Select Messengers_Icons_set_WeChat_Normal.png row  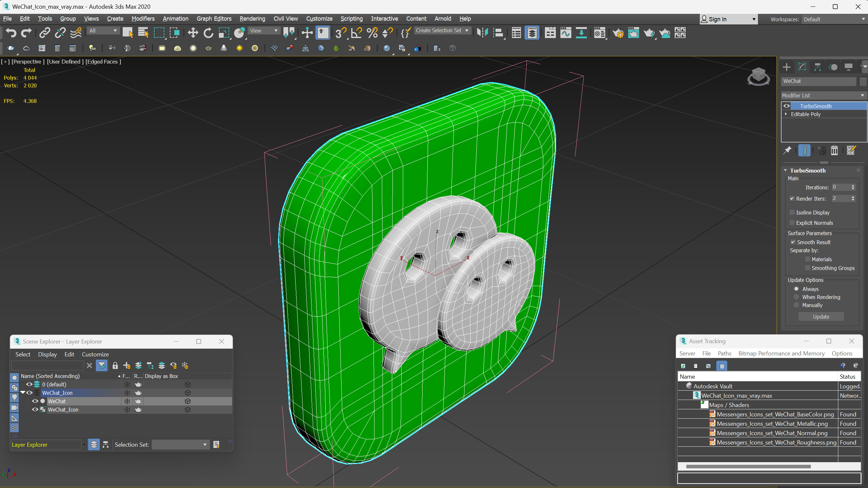769,433
